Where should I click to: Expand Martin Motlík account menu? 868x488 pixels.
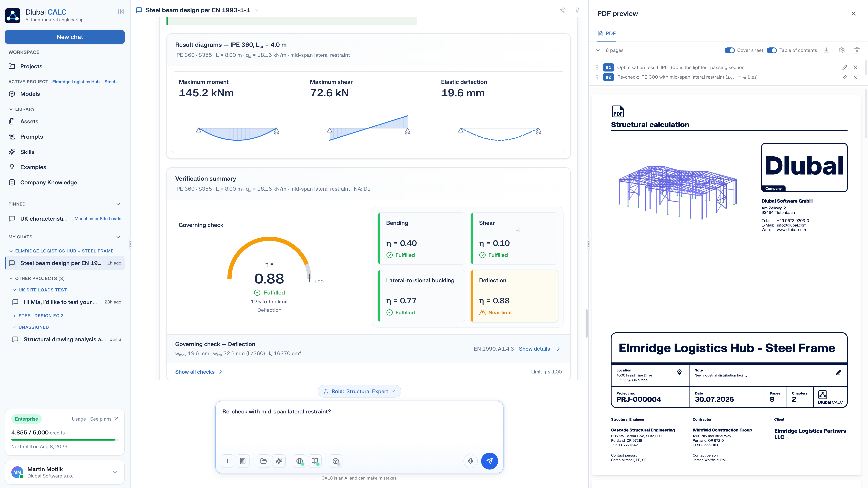click(x=115, y=472)
